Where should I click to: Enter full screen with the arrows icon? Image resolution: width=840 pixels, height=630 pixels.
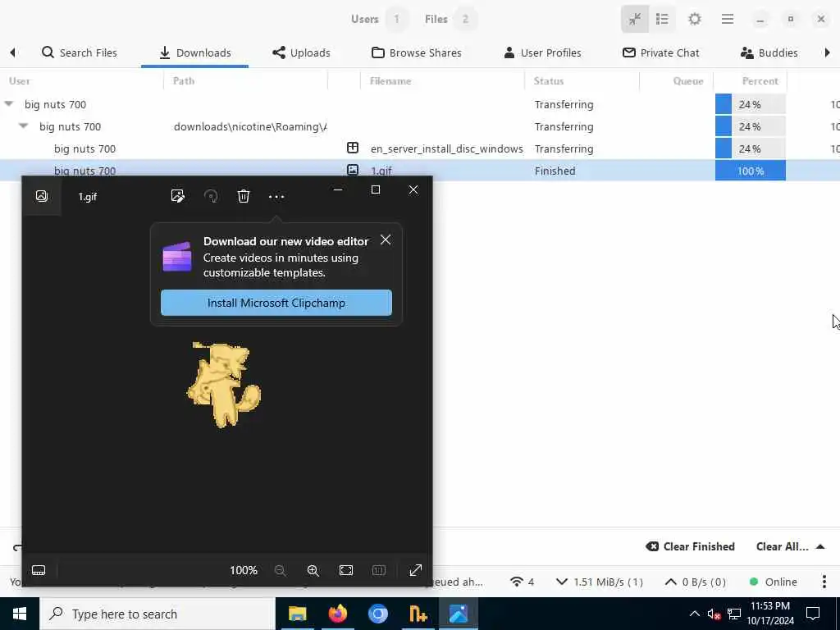tap(415, 571)
